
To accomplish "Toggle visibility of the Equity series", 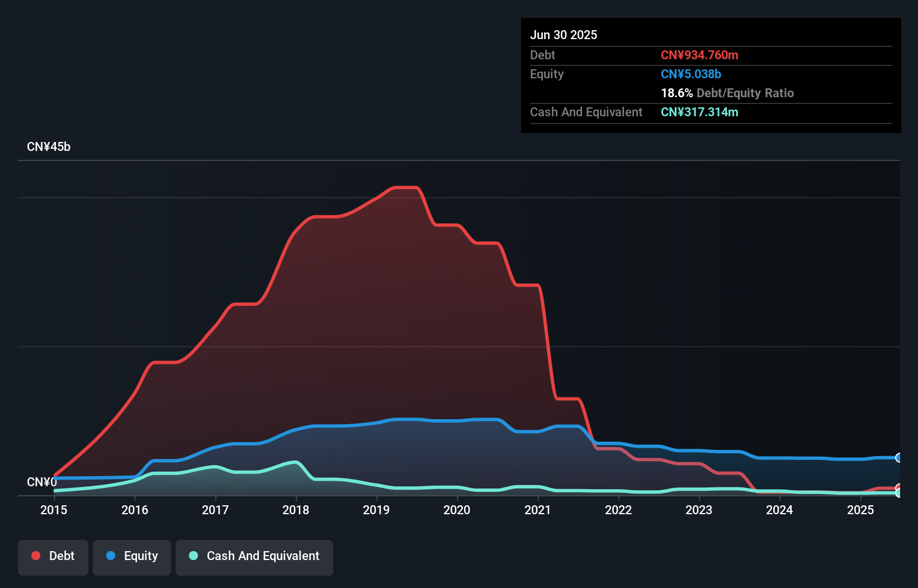I will tap(131, 556).
